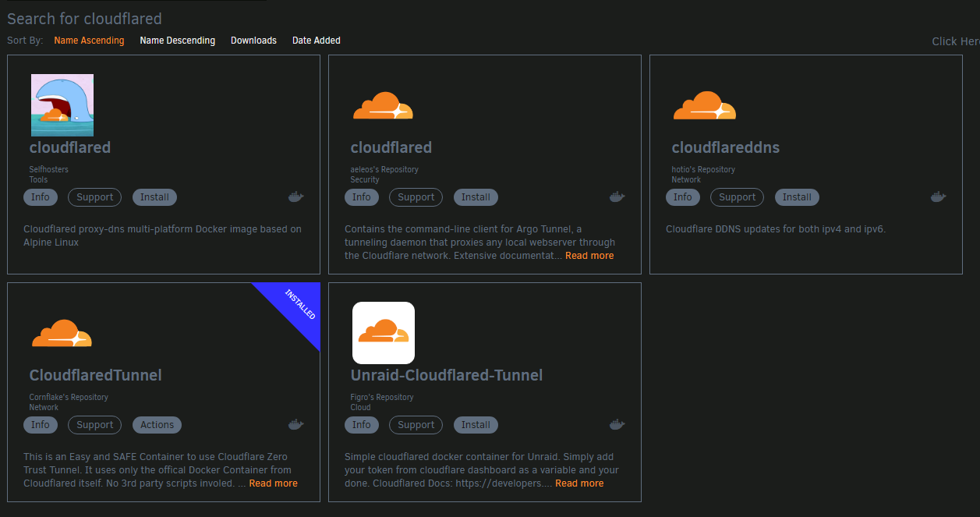Open Info for aeleos's cloudflared

coord(362,197)
